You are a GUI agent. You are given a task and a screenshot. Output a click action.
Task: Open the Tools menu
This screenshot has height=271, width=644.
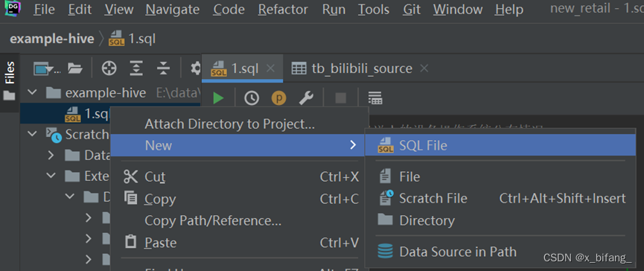pos(374,9)
